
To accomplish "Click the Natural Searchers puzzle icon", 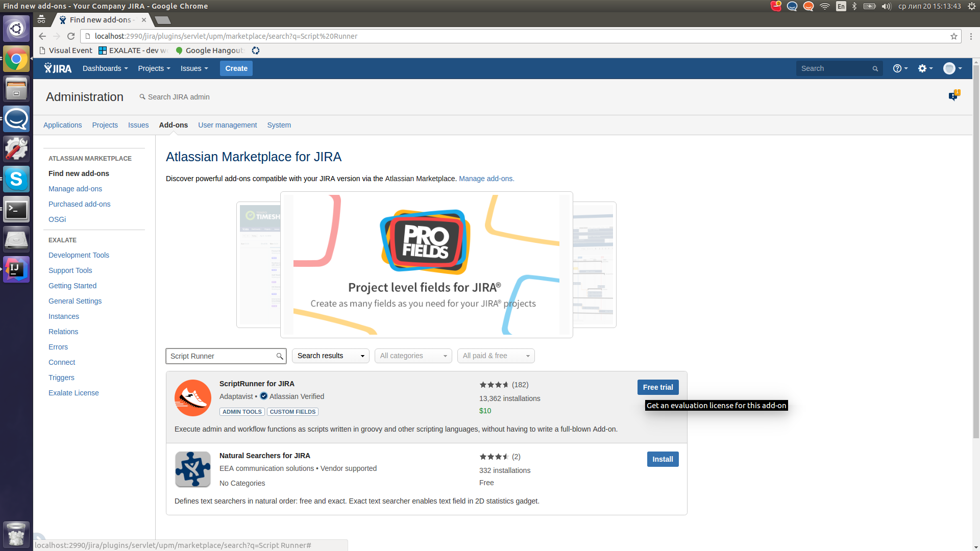I will click(x=193, y=469).
